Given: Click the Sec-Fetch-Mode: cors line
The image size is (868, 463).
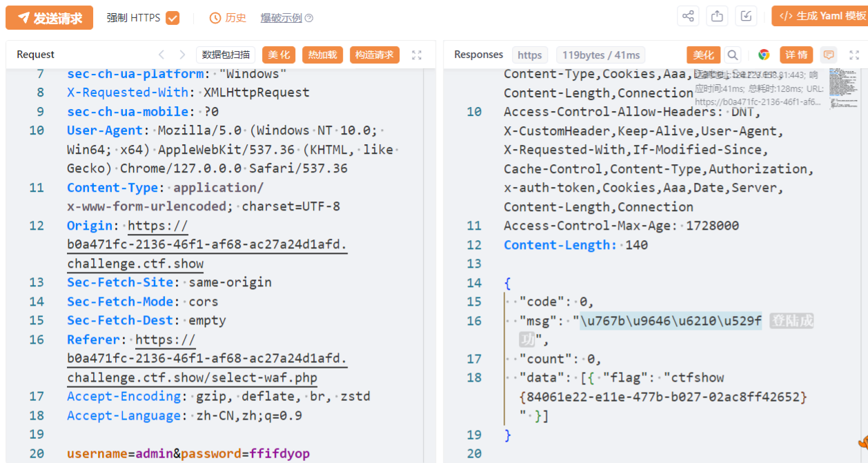Looking at the screenshot, I should point(142,302).
